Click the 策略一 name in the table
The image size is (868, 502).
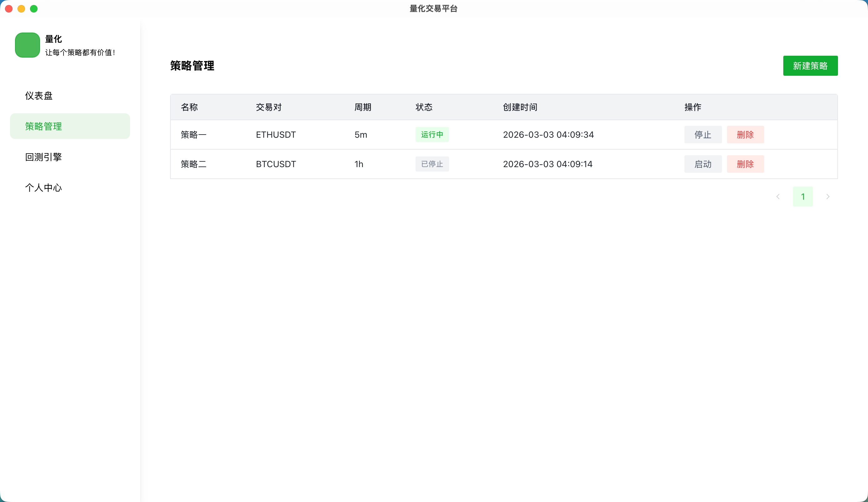click(x=193, y=135)
